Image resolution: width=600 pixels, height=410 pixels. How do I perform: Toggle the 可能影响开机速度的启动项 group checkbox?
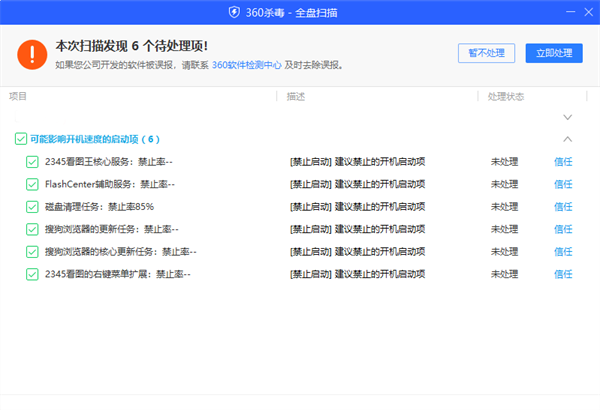click(x=20, y=139)
